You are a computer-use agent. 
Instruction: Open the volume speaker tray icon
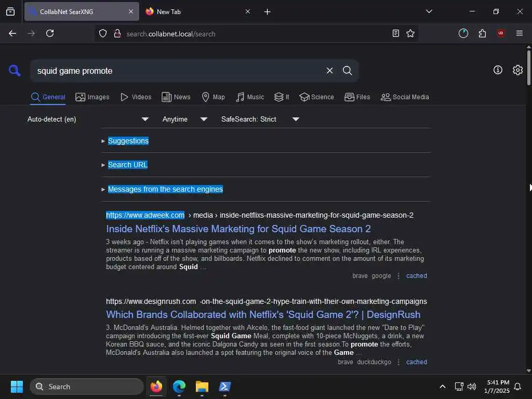coord(472,387)
